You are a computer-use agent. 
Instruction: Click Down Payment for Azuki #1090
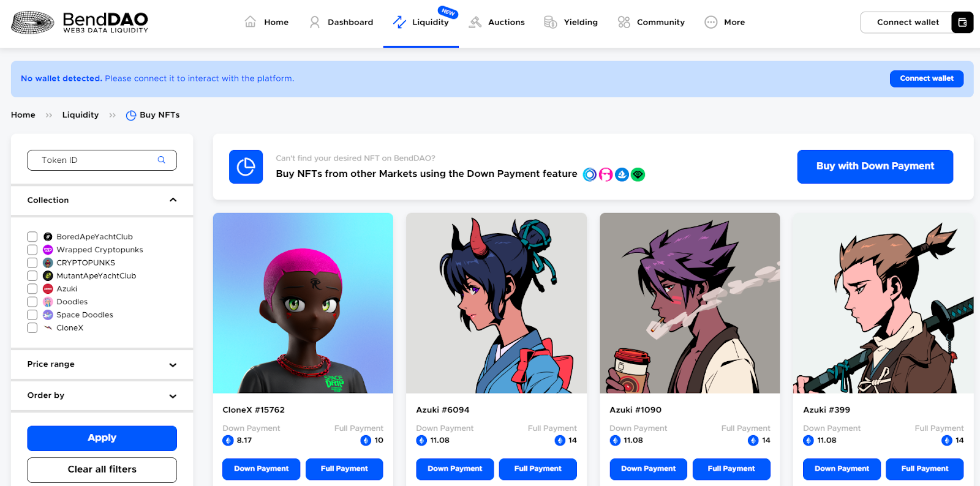tap(649, 469)
